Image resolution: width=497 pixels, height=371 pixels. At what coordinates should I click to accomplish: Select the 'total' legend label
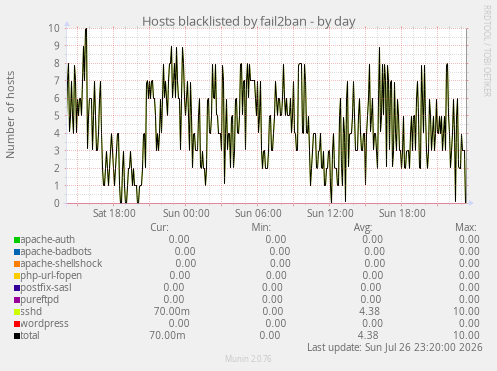click(x=30, y=336)
